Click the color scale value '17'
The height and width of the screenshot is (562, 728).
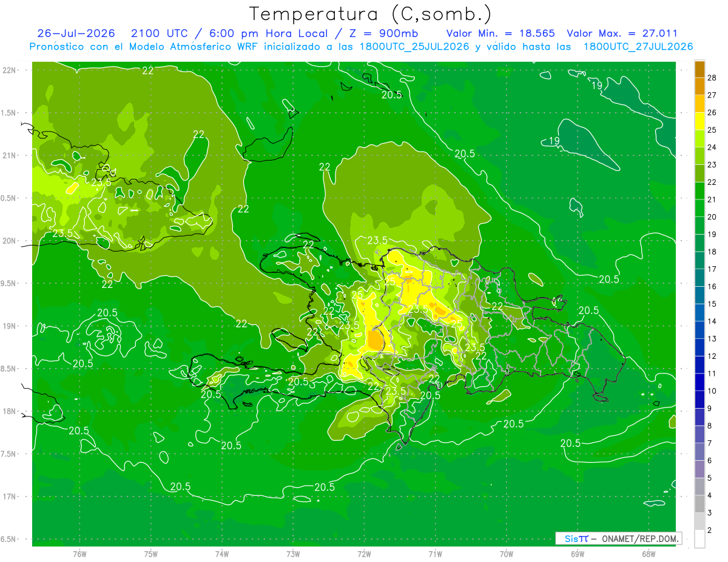click(712, 269)
